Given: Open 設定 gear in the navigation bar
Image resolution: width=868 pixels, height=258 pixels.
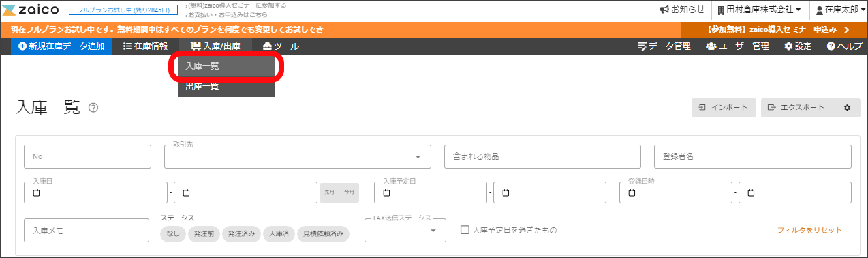Looking at the screenshot, I should click(x=798, y=46).
